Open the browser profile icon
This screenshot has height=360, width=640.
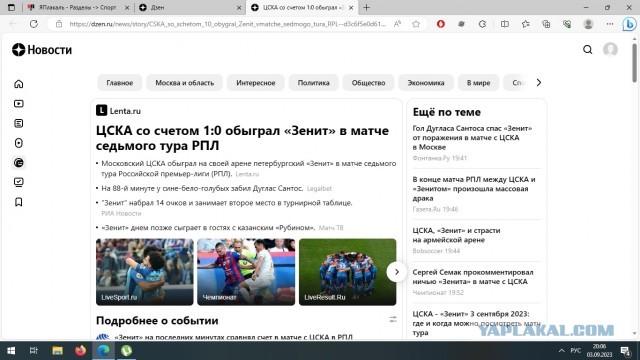[x=588, y=24]
